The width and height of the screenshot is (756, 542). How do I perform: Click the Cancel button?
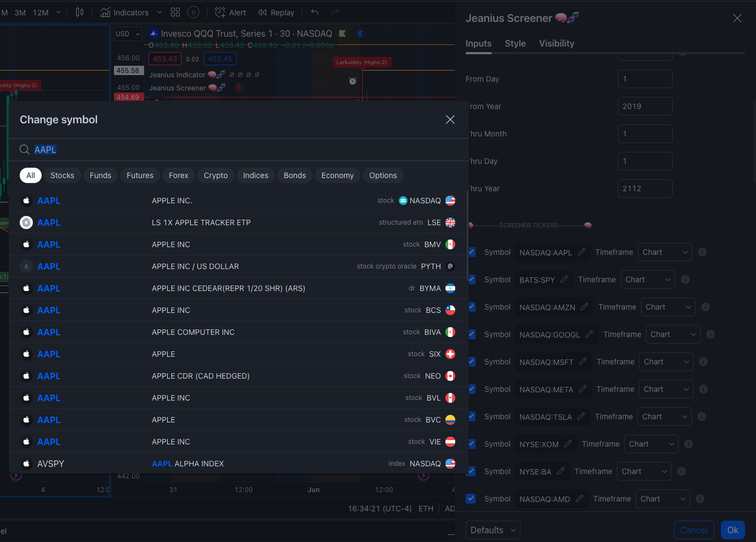[x=694, y=530]
